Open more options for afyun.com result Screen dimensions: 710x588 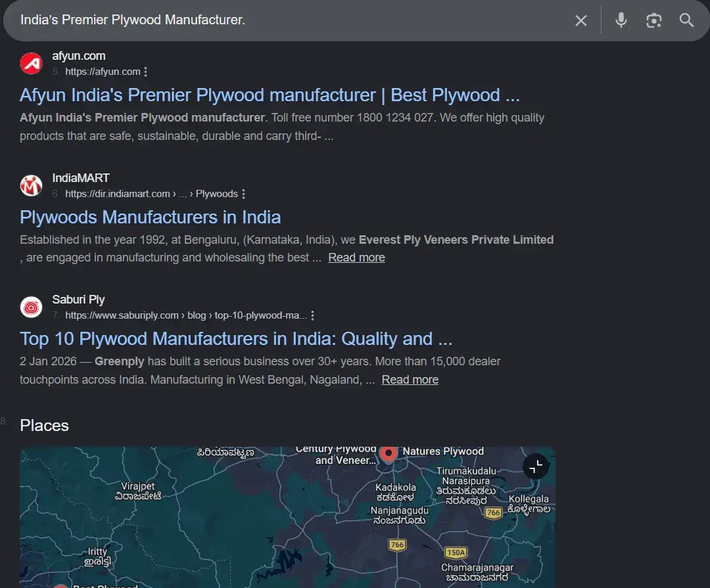pyautogui.click(x=145, y=72)
